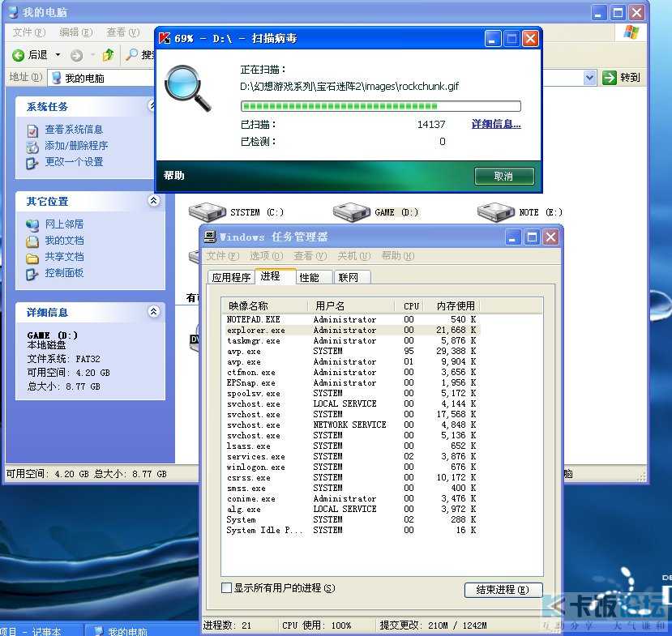Screen dimensions: 672x636
Task: Open the address bar dropdown
Action: coord(589,78)
